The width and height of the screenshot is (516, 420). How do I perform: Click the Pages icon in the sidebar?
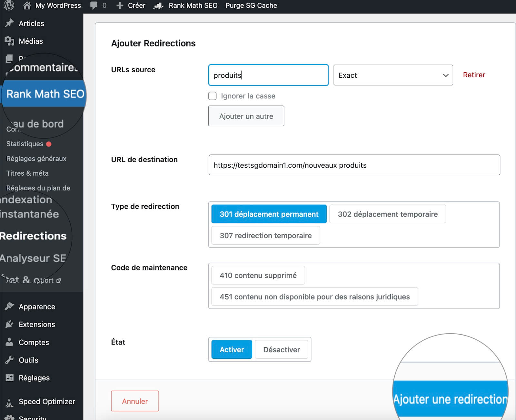pyautogui.click(x=9, y=58)
